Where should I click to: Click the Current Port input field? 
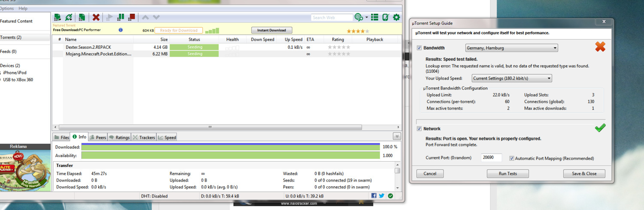tap(491, 158)
